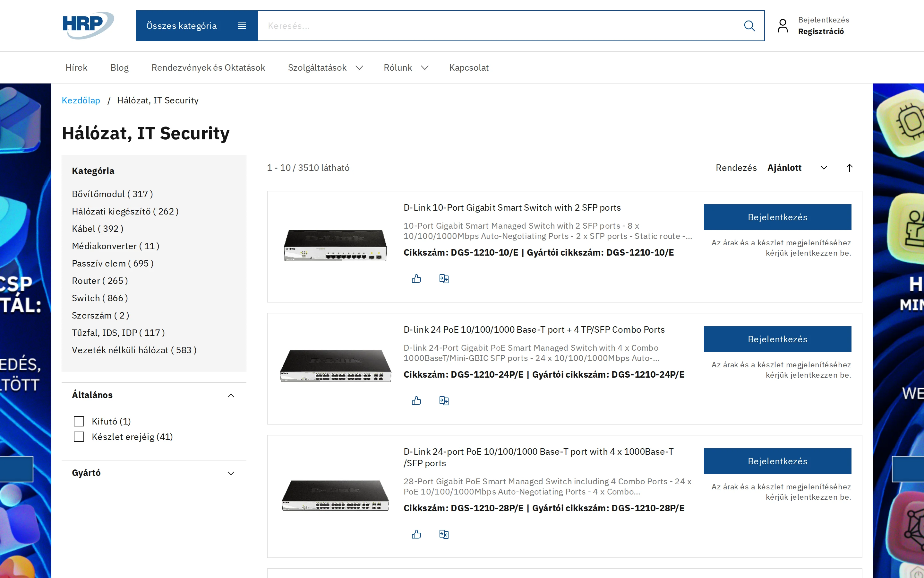Open the Összes kategória menu
The image size is (924, 578).
coord(197,26)
